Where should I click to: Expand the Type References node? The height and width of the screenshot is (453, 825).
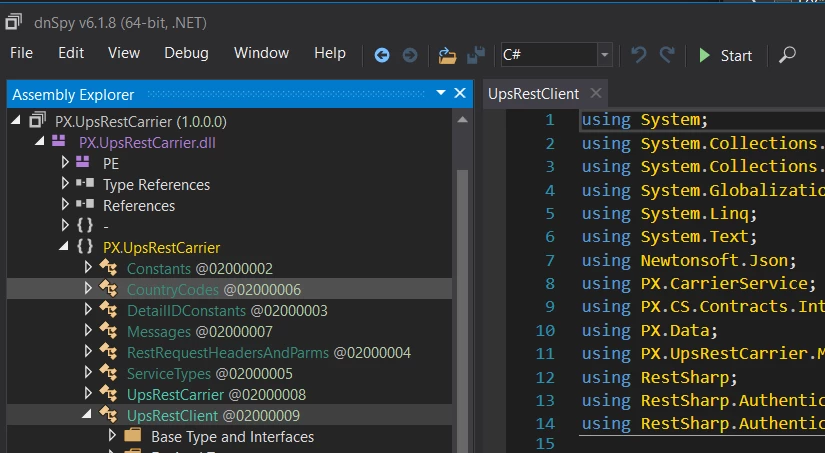click(65, 183)
